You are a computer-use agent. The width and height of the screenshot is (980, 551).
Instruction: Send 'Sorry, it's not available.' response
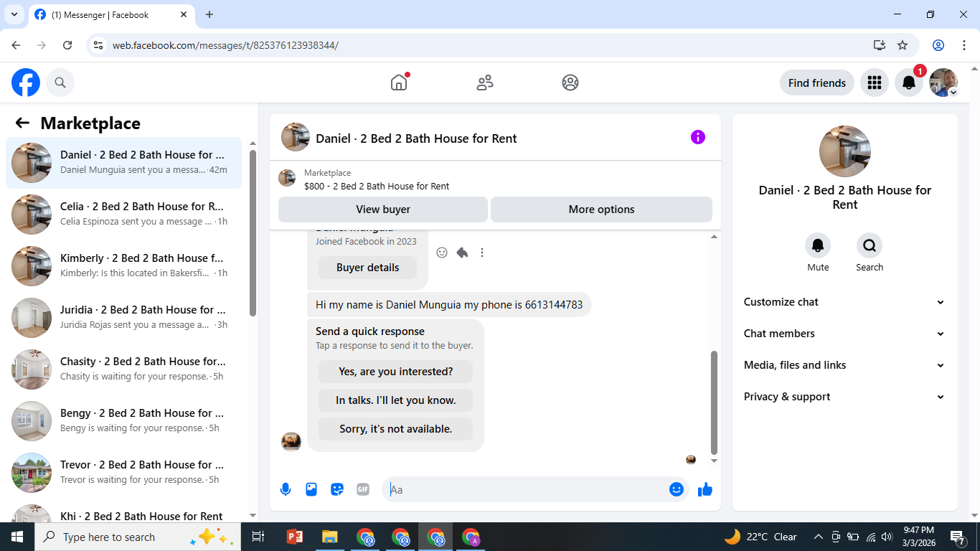coord(395,429)
